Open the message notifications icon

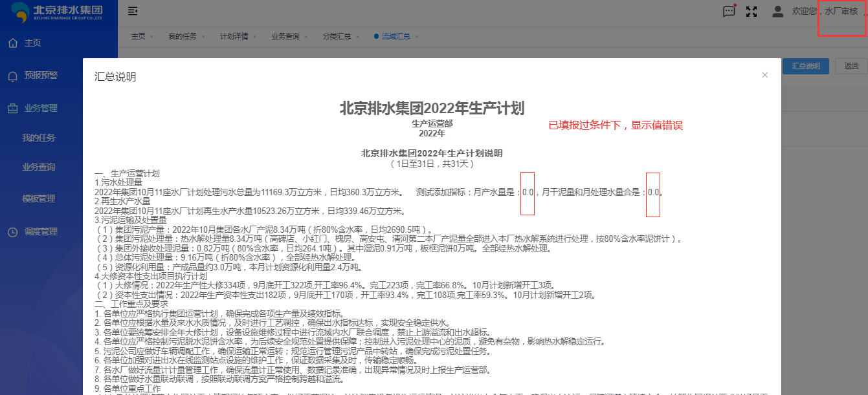pyautogui.click(x=729, y=11)
